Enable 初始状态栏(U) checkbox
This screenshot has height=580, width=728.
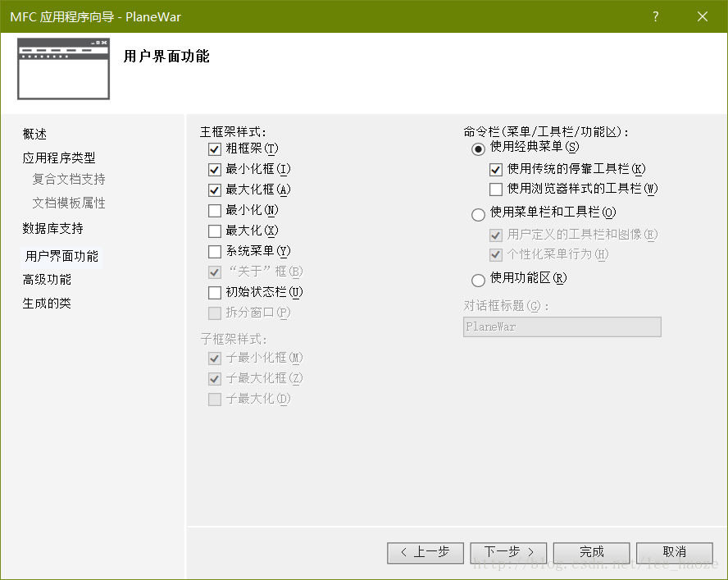coord(215,292)
